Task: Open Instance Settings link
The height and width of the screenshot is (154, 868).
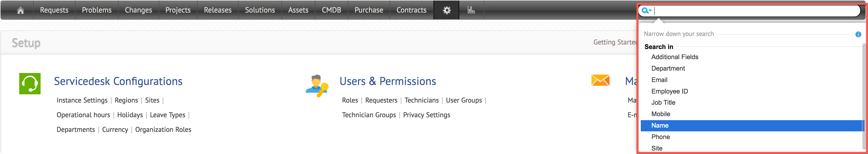Action: (x=82, y=100)
